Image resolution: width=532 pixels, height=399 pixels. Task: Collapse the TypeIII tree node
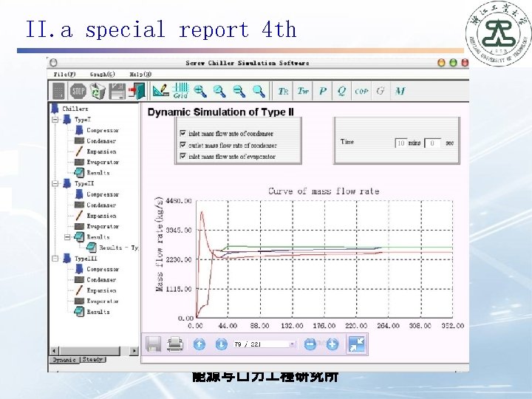pyautogui.click(x=55, y=259)
